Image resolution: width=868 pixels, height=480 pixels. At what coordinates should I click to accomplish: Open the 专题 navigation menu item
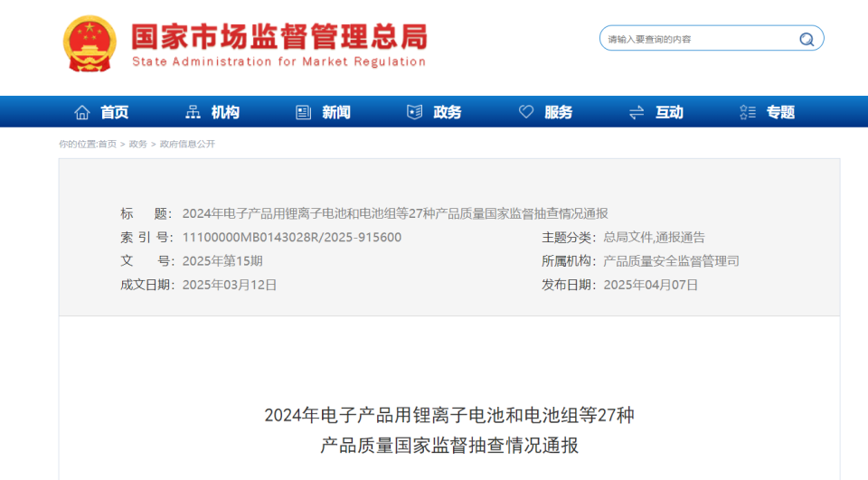coord(780,112)
